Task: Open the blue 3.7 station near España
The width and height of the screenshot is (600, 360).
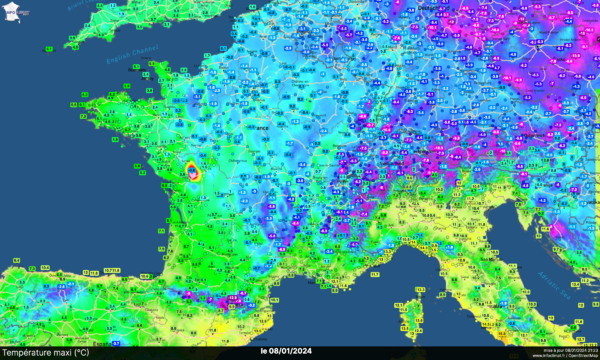Action: (x=116, y=343)
